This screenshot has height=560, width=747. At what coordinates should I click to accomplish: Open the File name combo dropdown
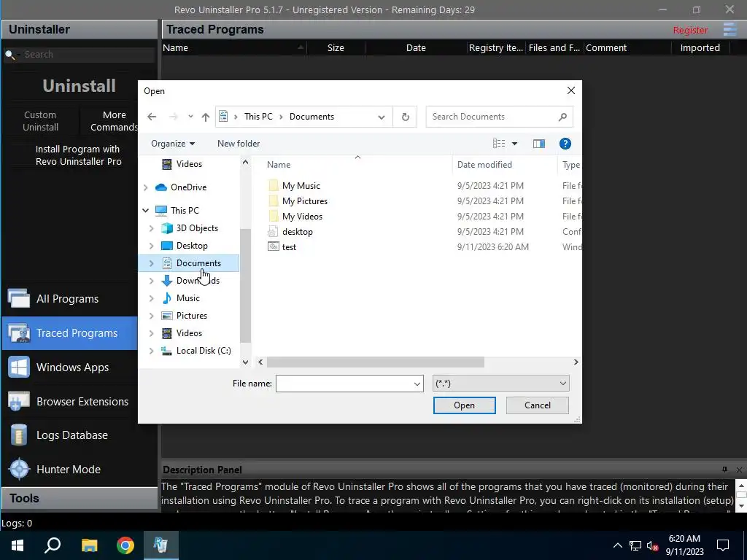417,384
